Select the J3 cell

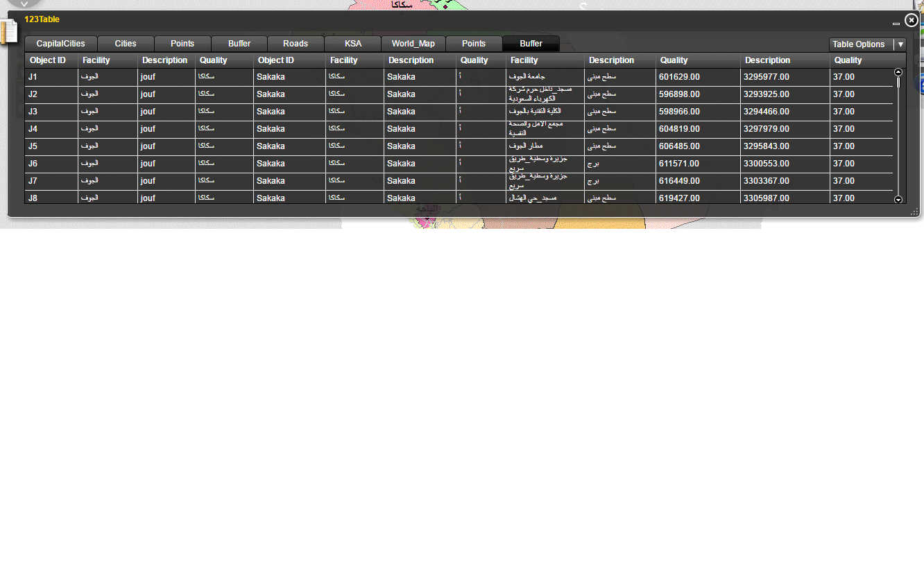tap(51, 112)
